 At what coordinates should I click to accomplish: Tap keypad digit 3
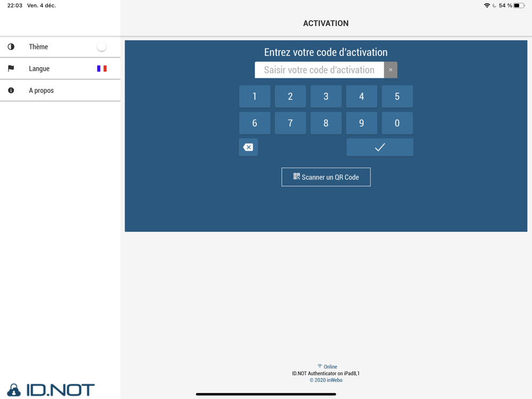(326, 96)
